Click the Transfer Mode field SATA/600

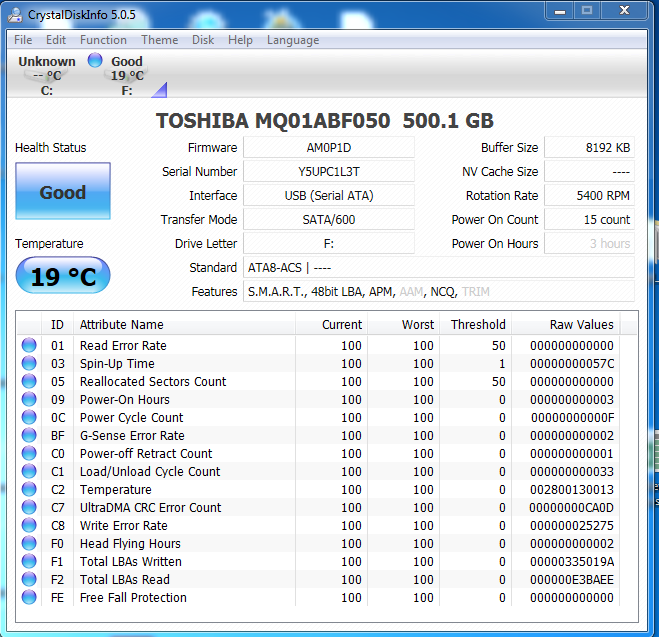[329, 219]
